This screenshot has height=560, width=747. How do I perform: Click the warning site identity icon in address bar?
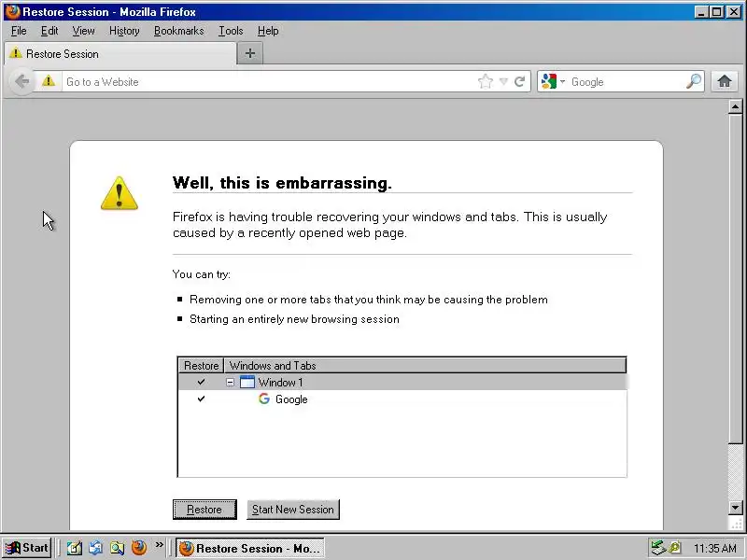point(49,81)
